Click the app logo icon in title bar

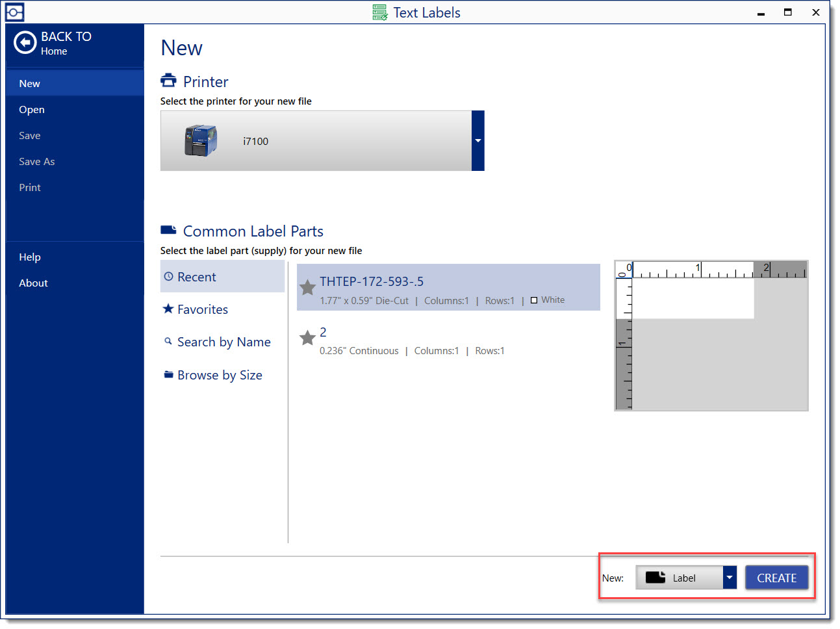(x=14, y=12)
